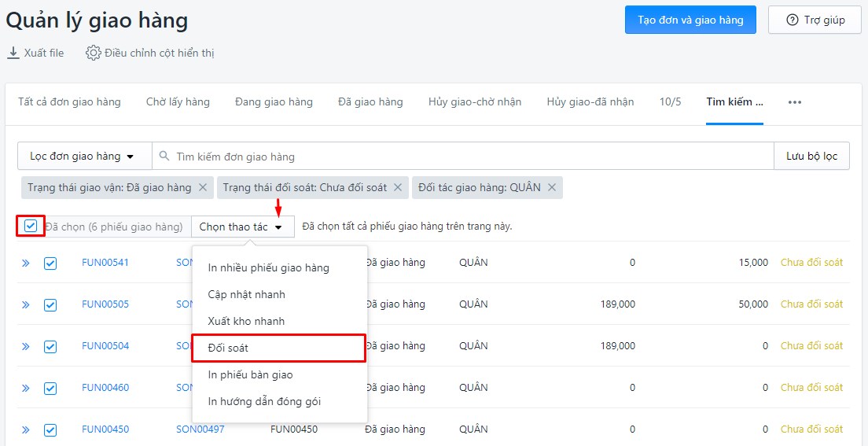Uncheck the checkbox for FUN00541
Viewport: 868px width, 446px height.
[50, 264]
